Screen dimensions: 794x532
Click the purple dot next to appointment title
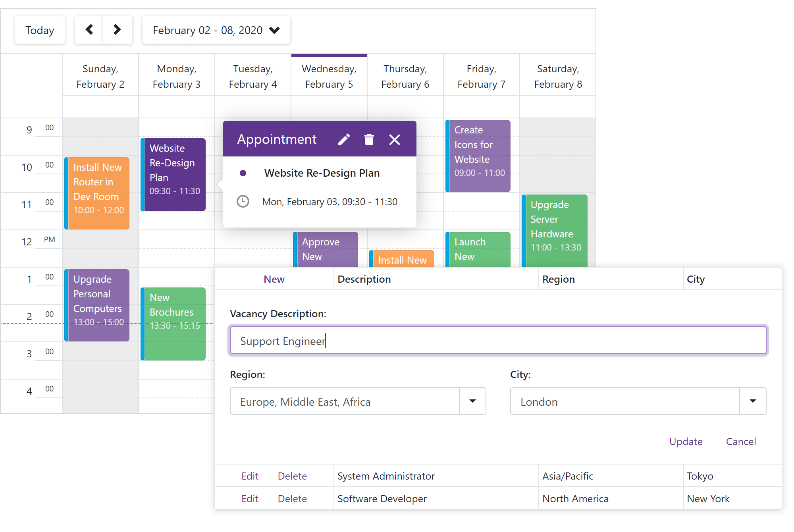click(x=243, y=173)
